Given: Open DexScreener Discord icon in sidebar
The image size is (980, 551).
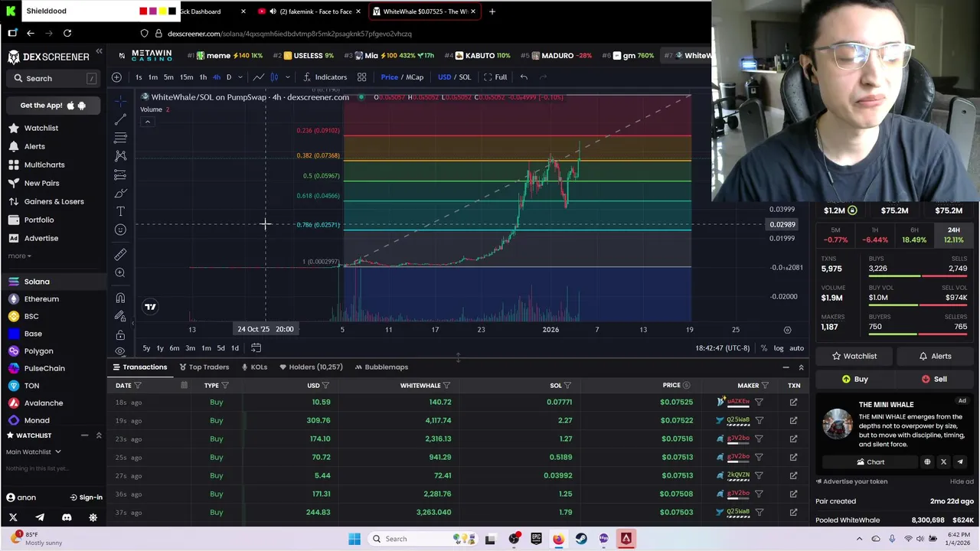Looking at the screenshot, I should point(67,518).
